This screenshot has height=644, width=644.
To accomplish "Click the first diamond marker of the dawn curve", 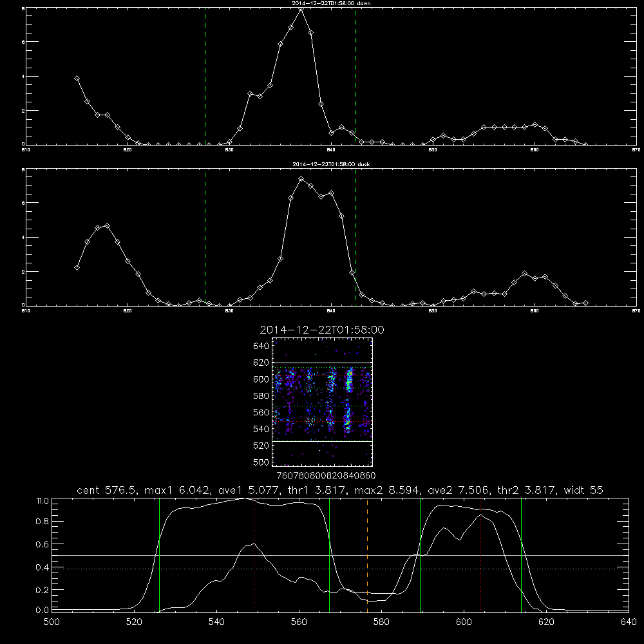I will click(x=77, y=79).
